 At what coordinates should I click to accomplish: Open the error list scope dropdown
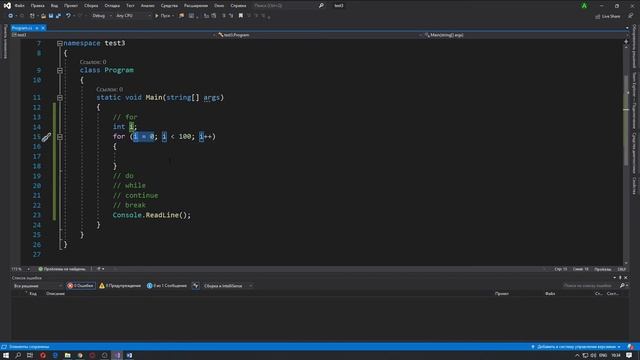(38, 286)
